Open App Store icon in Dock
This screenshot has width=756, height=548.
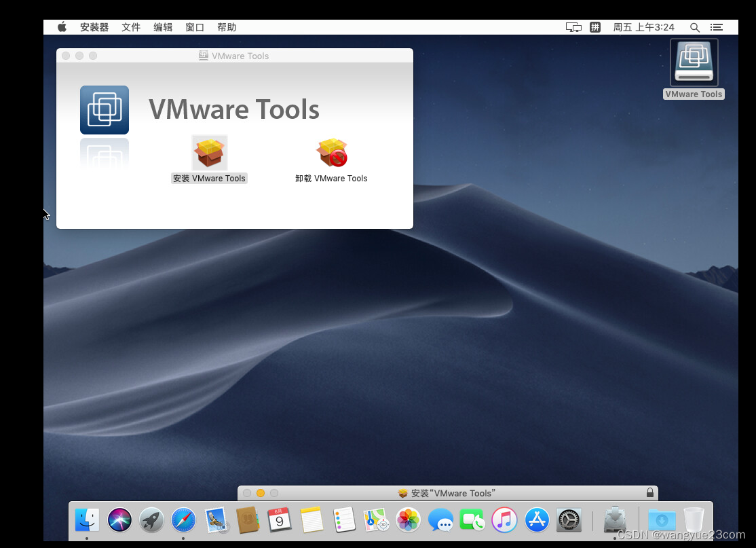[x=537, y=521]
